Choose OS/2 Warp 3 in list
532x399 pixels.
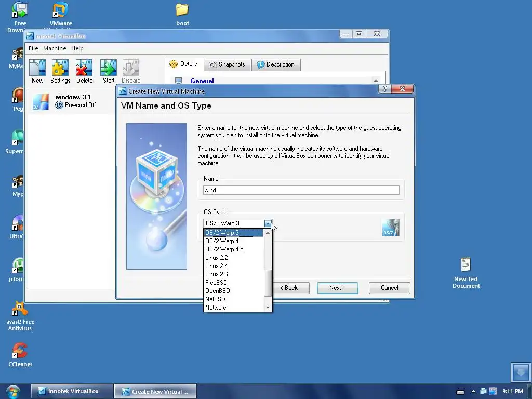tap(233, 233)
